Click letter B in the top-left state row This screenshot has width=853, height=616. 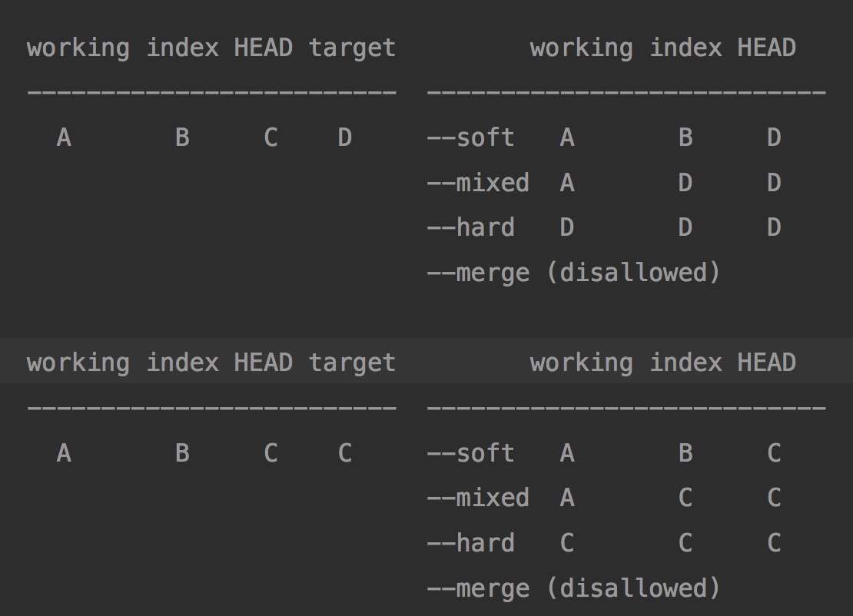182,137
